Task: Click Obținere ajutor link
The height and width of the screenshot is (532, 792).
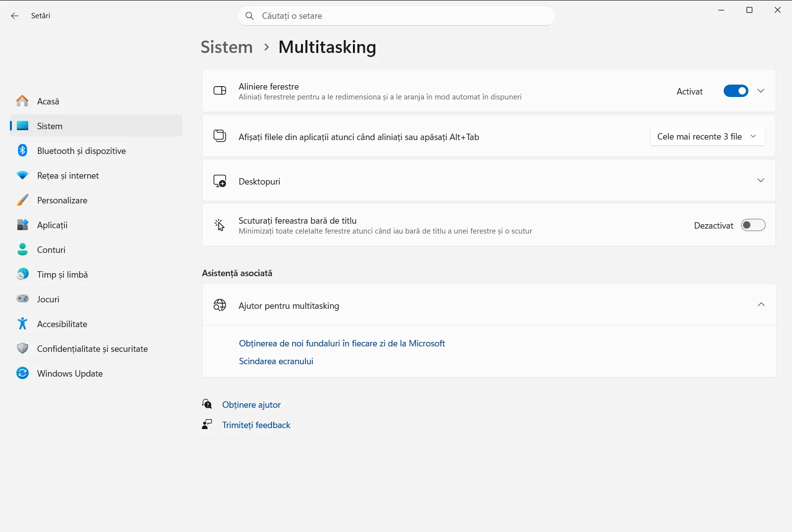Action: [251, 405]
